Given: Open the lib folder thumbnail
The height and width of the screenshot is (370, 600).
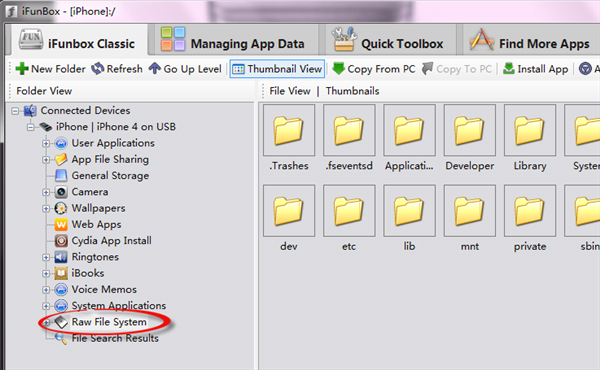Looking at the screenshot, I should click(409, 211).
